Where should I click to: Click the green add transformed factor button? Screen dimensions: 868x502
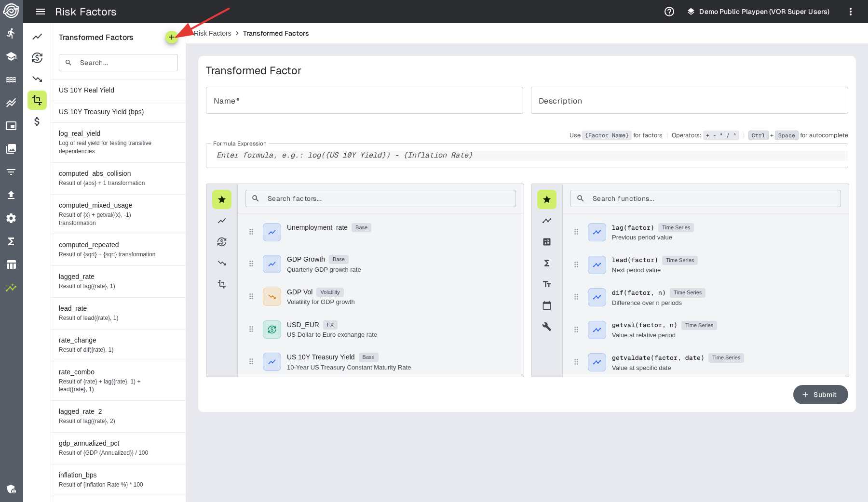click(x=171, y=37)
